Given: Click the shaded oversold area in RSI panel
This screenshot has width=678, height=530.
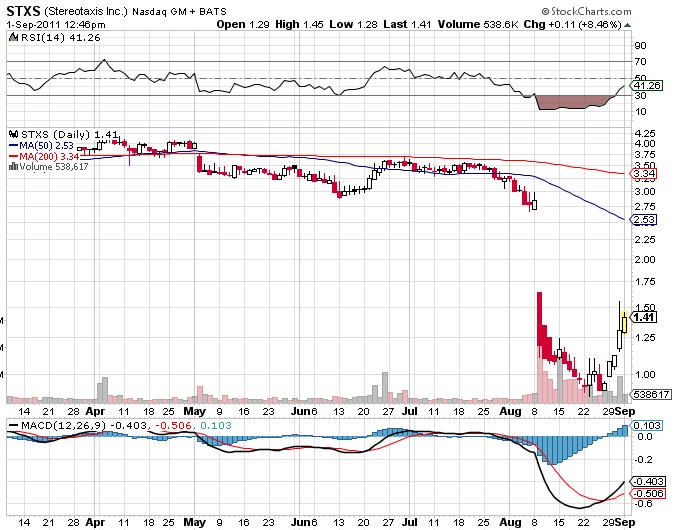Looking at the screenshot, I should click(571, 102).
